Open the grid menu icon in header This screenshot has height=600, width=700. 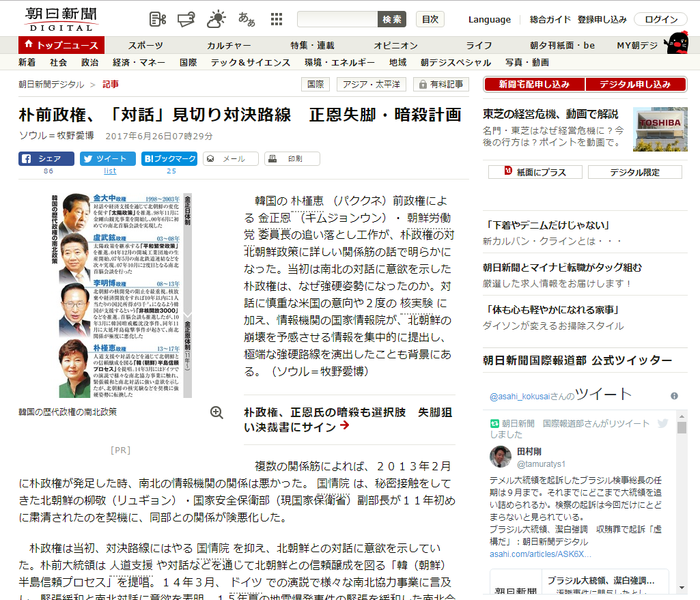(x=277, y=19)
